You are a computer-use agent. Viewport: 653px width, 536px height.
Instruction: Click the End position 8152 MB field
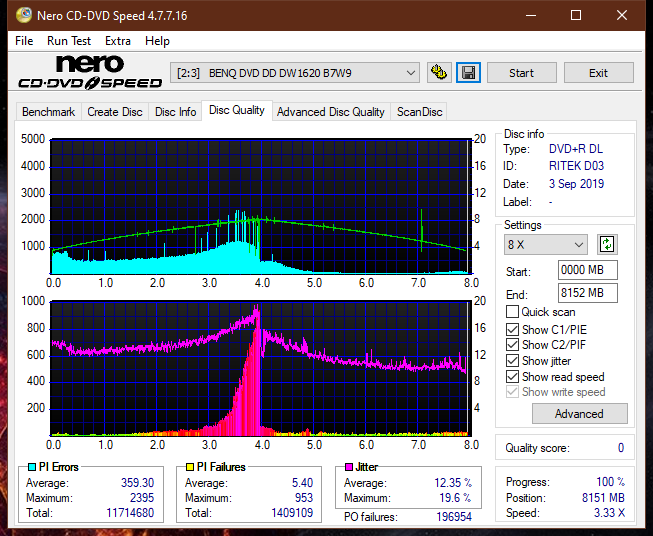point(587,293)
